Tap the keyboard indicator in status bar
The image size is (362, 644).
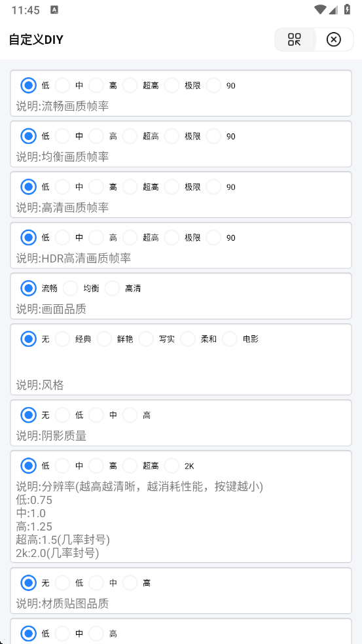tap(54, 10)
